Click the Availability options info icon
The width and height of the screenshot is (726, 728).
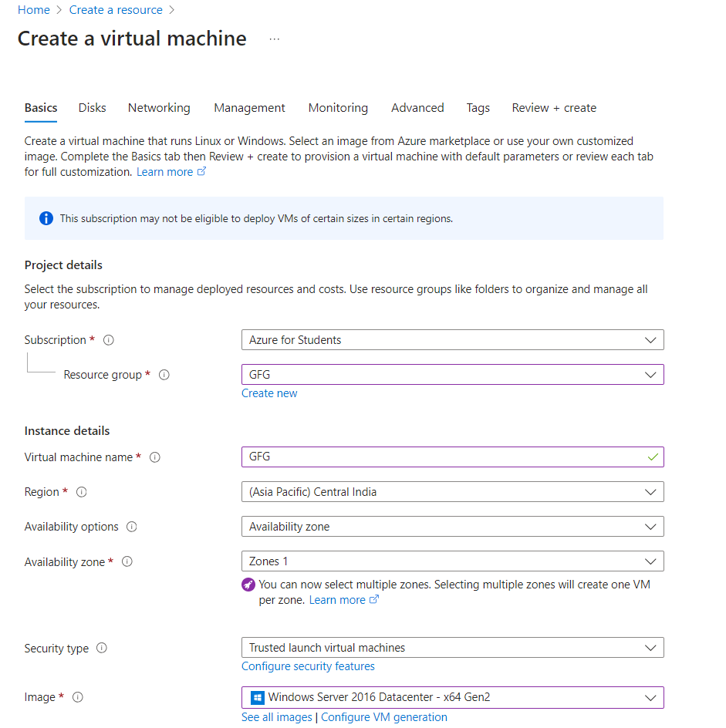click(x=132, y=527)
